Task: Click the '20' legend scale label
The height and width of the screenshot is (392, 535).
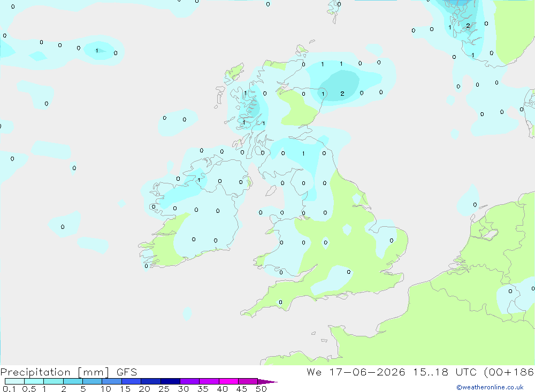Action: (x=144, y=389)
